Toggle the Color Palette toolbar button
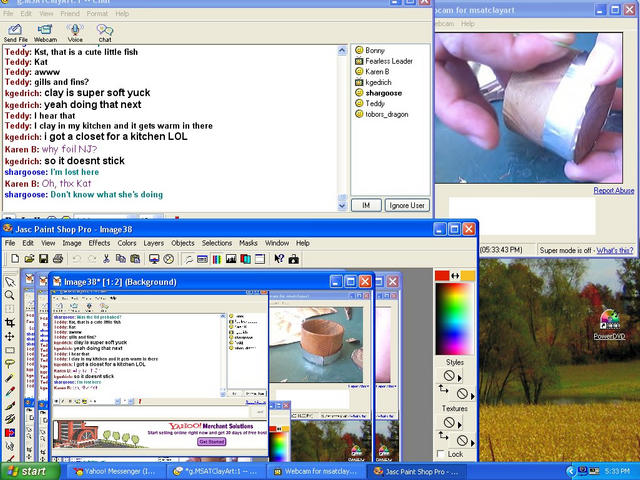 pos(217,259)
